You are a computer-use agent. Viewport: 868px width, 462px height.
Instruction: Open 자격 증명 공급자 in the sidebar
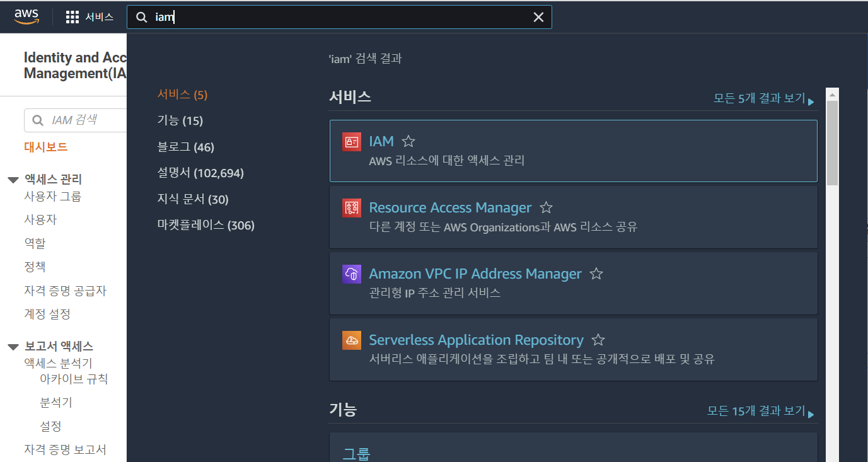click(65, 291)
